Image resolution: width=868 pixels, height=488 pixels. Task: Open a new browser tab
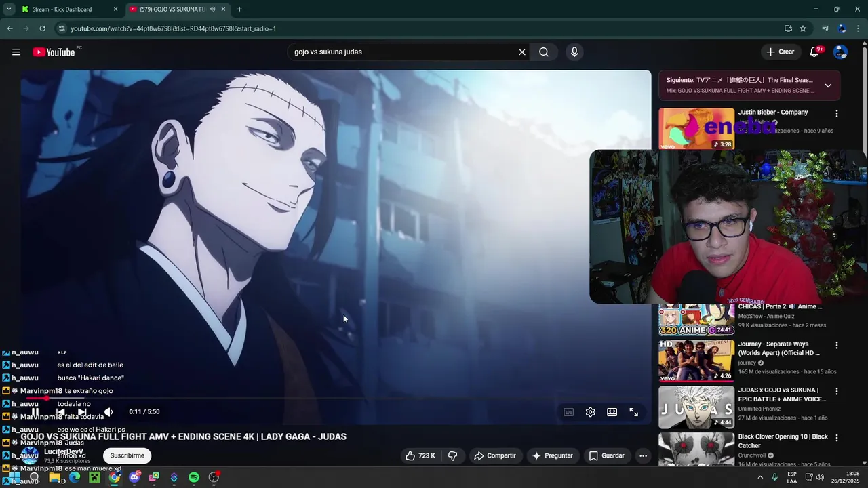tap(239, 9)
